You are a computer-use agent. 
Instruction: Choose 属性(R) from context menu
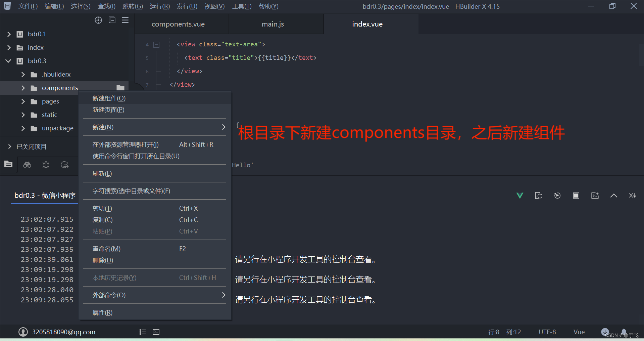tap(155, 313)
